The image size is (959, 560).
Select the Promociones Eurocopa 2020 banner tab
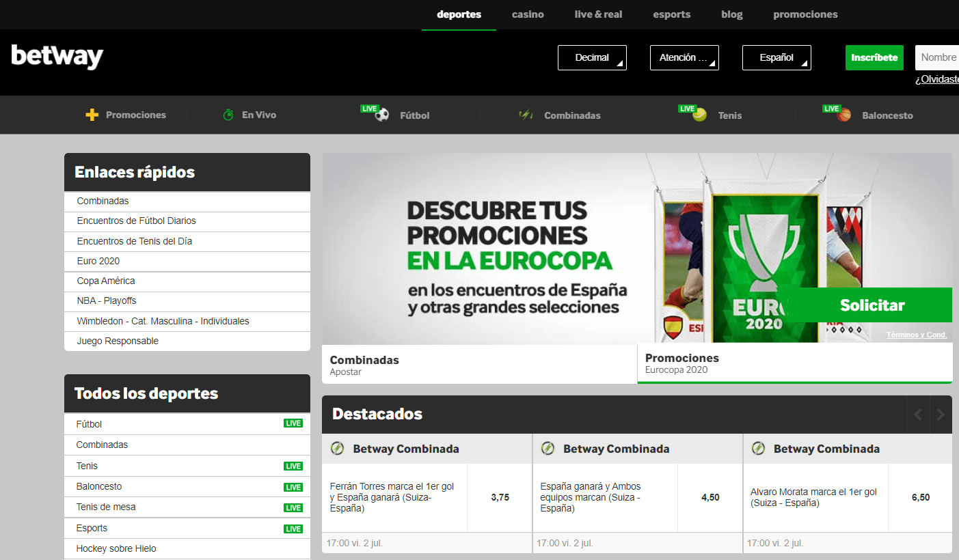pos(795,363)
